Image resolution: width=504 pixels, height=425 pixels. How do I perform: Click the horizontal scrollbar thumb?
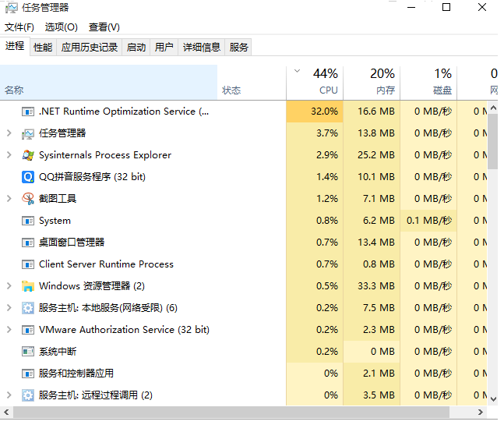231,412
